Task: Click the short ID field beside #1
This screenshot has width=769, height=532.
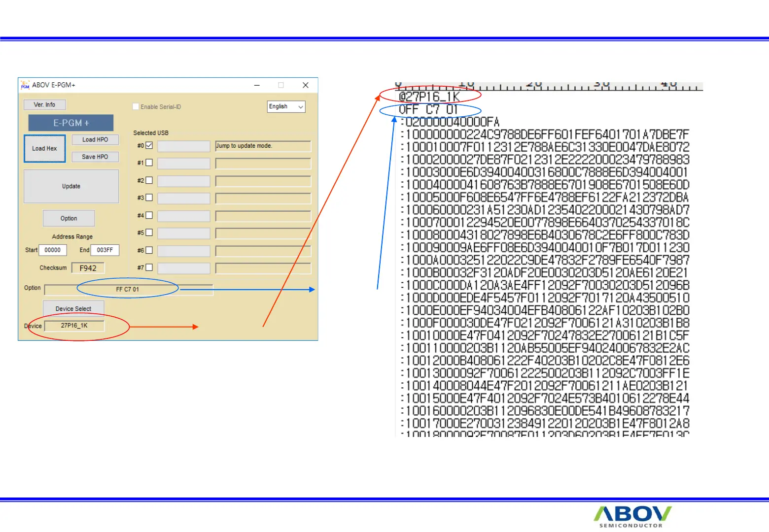Action: click(x=184, y=163)
